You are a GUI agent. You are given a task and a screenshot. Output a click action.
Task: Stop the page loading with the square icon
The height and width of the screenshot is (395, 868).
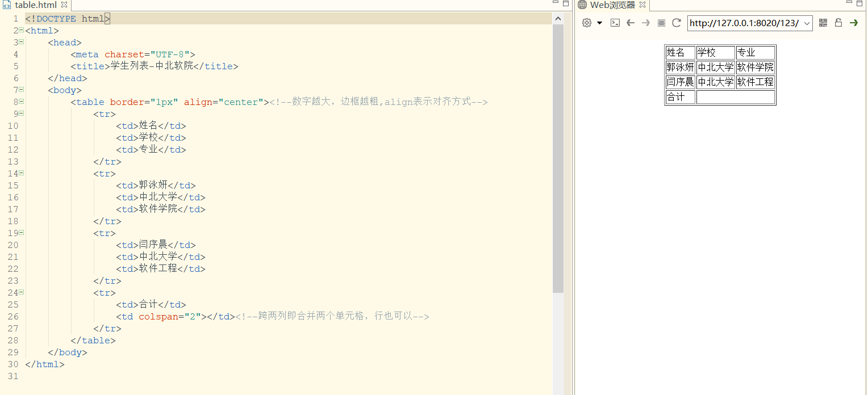661,23
